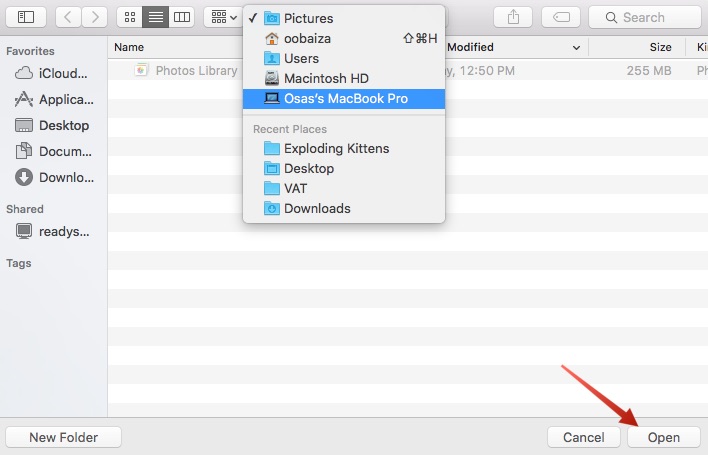This screenshot has height=455, width=708.
Task: Switch to icon view
Action: [x=130, y=17]
